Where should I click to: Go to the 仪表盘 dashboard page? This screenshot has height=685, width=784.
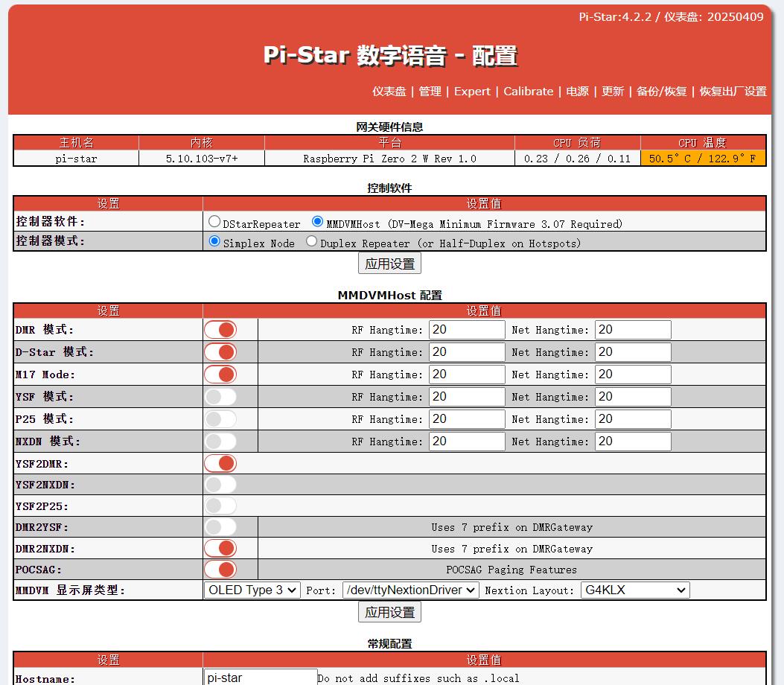coord(389,92)
